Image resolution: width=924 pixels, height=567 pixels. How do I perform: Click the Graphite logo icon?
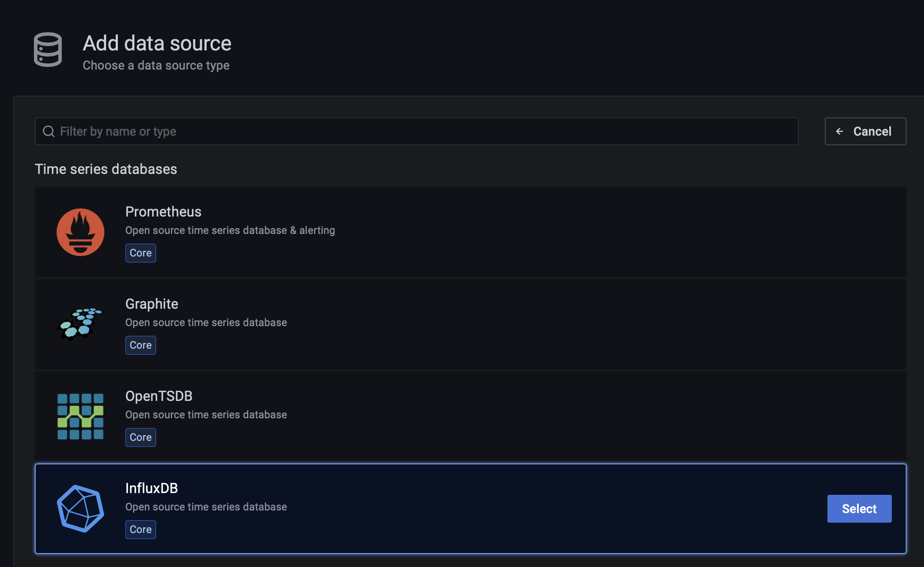coord(80,324)
